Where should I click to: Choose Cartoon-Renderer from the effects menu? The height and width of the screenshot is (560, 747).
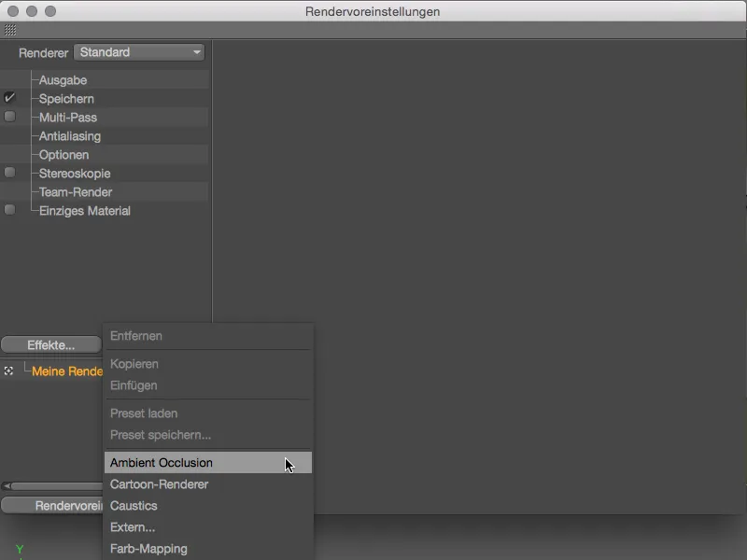(208, 484)
